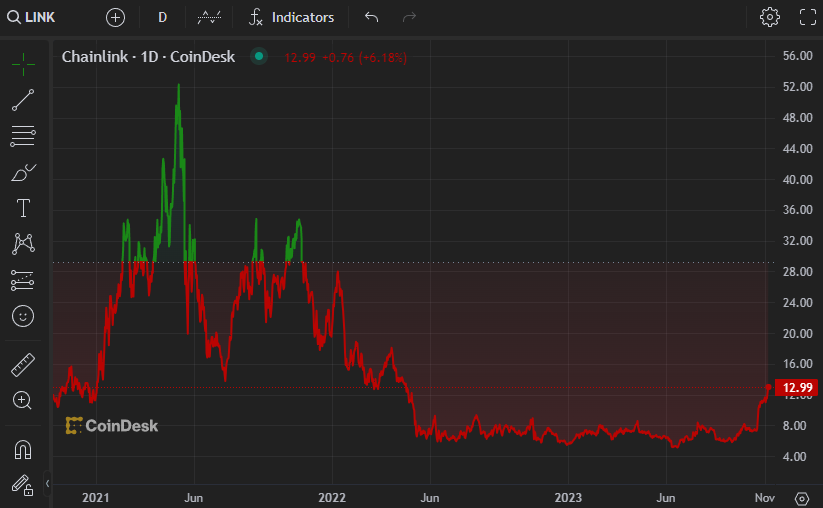
Task: Open the chart style dropdown
Action: [210, 17]
